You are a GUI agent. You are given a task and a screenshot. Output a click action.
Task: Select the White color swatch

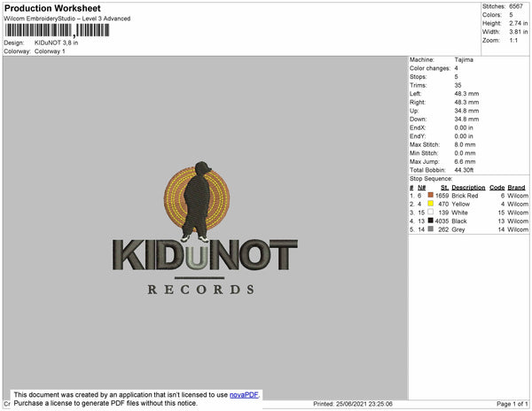(x=431, y=212)
